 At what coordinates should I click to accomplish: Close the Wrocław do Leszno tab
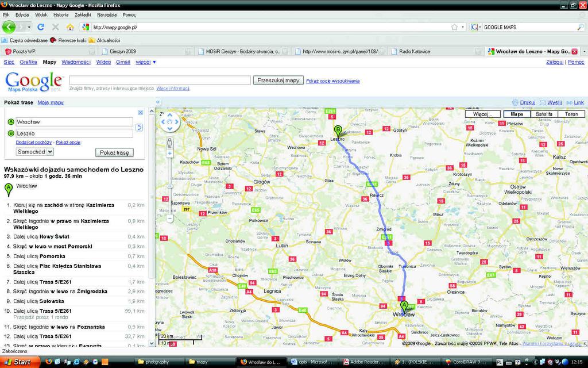(574, 51)
